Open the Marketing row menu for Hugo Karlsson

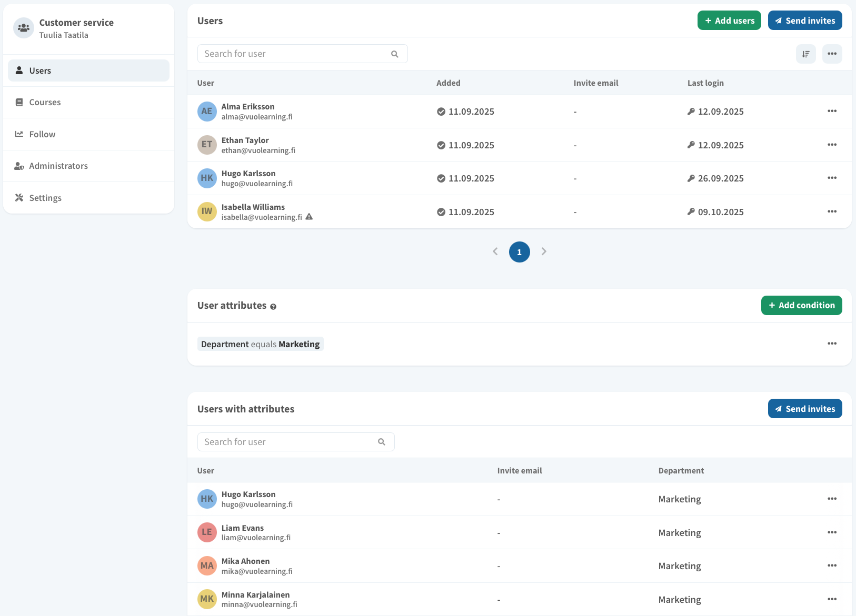(832, 499)
